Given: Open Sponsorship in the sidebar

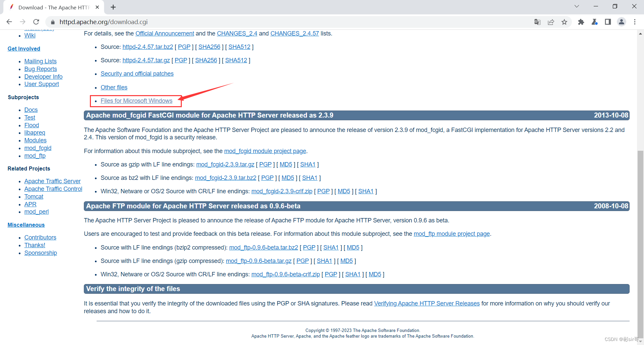Looking at the screenshot, I should [x=41, y=253].
